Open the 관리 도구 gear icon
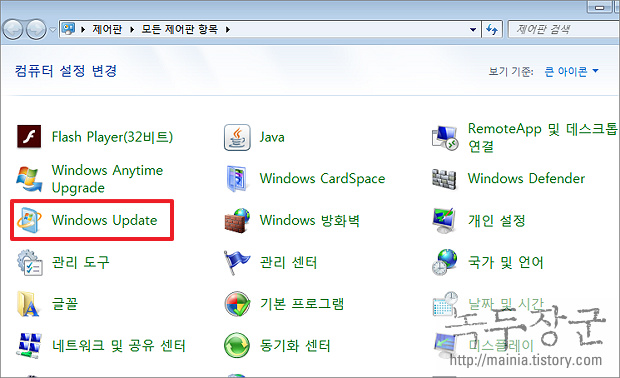Viewport: 620px width, 378px height. click(29, 262)
